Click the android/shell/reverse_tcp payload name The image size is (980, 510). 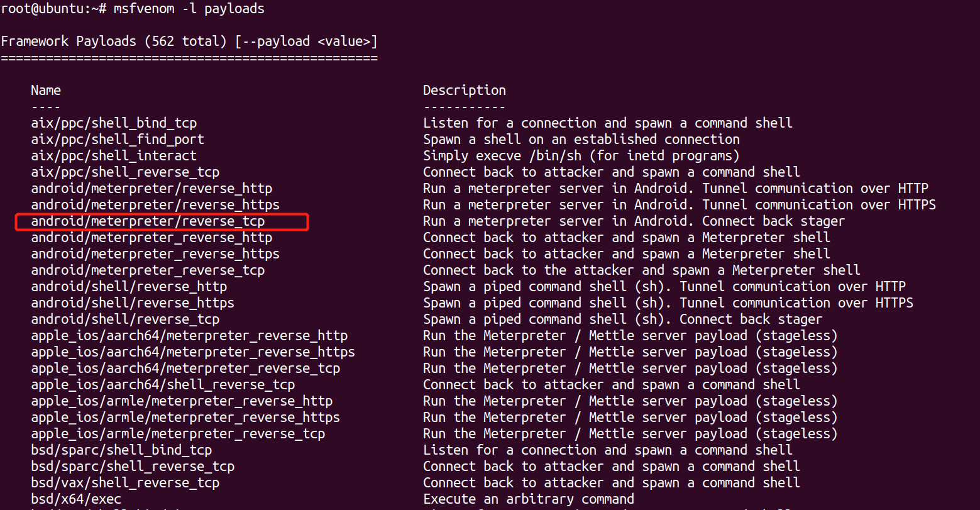click(125, 319)
